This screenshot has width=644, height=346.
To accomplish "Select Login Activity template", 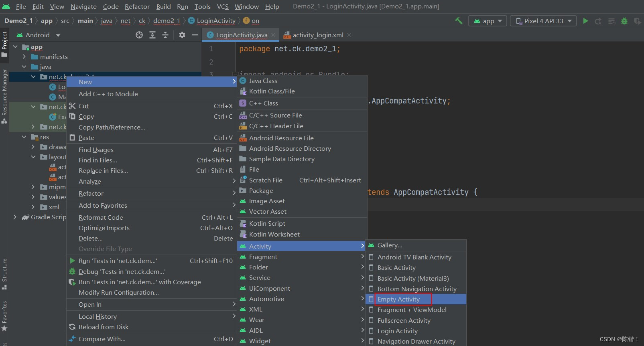I will (416, 331).
